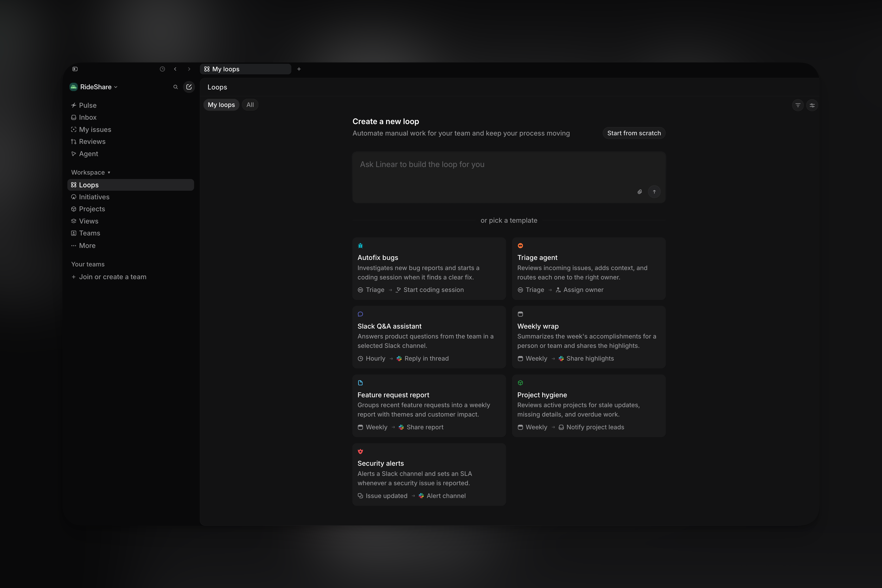The height and width of the screenshot is (588, 882).
Task: Go forward with the right arrow
Action: pyautogui.click(x=189, y=69)
